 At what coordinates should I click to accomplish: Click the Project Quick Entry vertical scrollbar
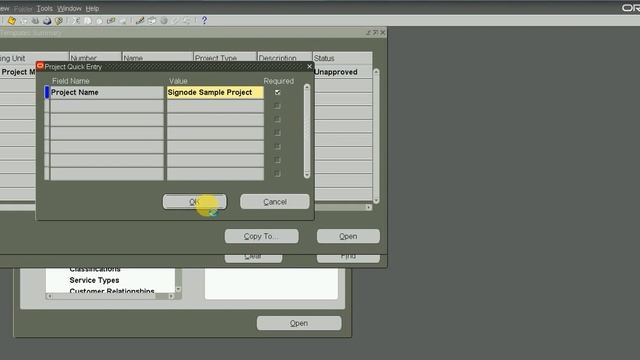click(307, 131)
